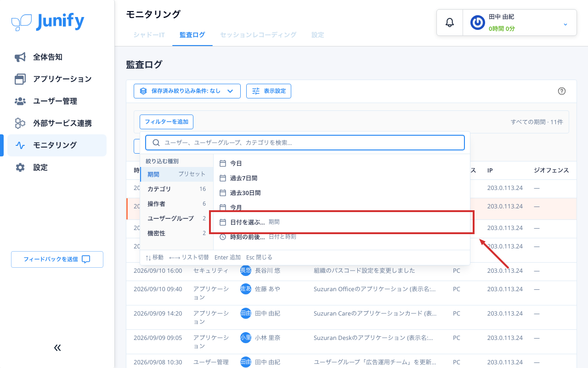
Task: Click avatar of 長谷川 悠
Action: point(246,270)
